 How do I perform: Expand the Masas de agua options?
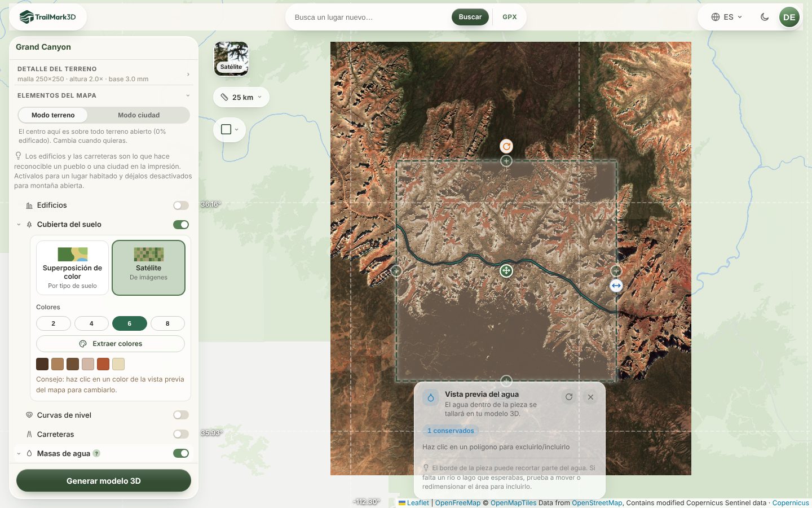click(19, 453)
